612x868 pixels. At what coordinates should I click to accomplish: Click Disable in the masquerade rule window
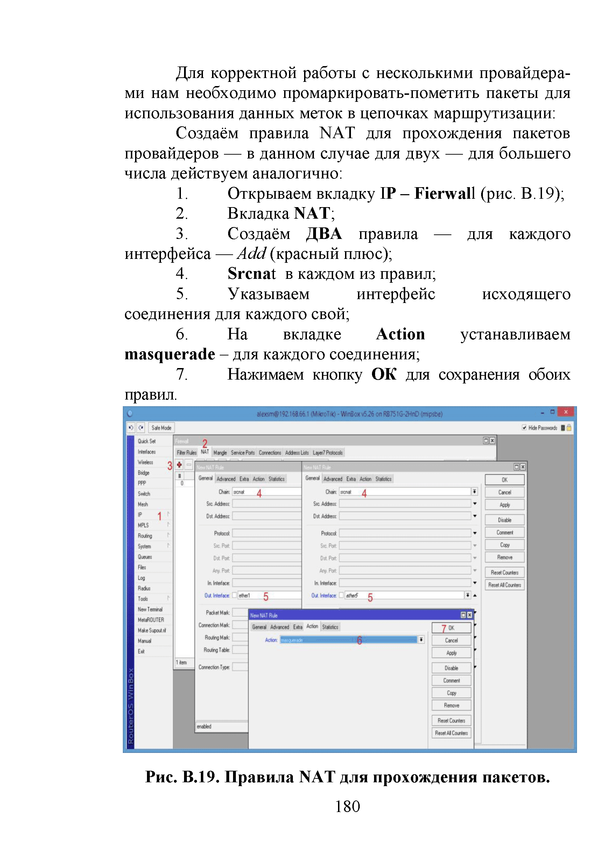pyautogui.click(x=451, y=668)
